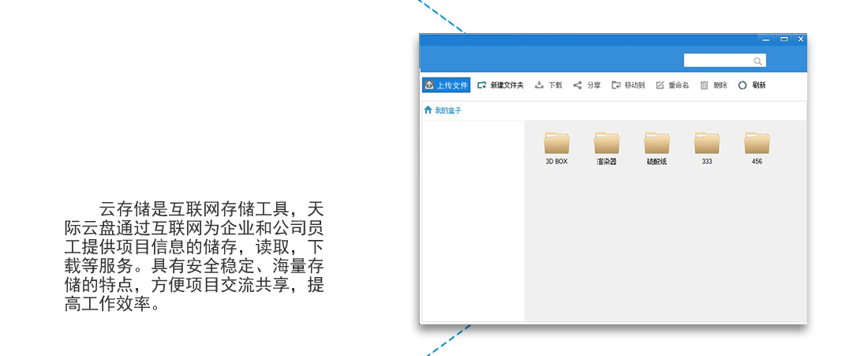Click the magnifier search icon
Screen dimensions: 868x356
coord(758,61)
